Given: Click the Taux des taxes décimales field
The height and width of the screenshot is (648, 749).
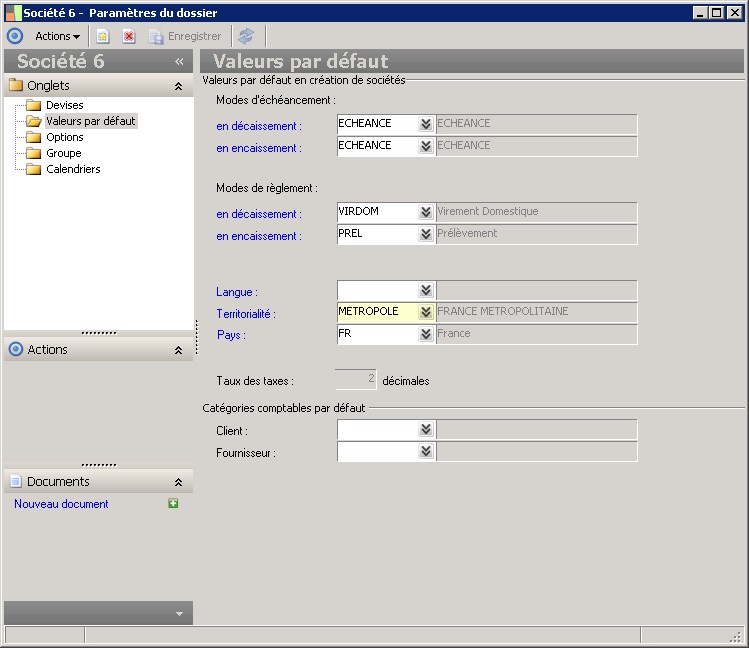Looking at the screenshot, I should (x=356, y=379).
